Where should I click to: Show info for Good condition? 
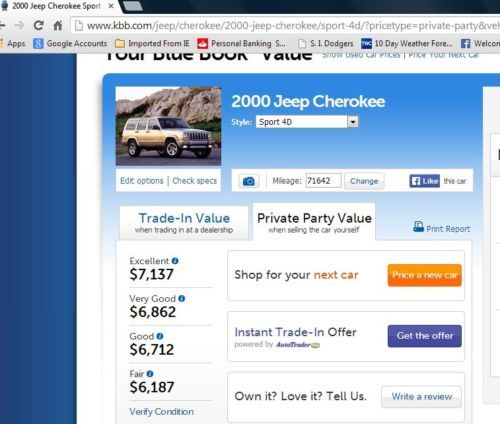[160, 336]
